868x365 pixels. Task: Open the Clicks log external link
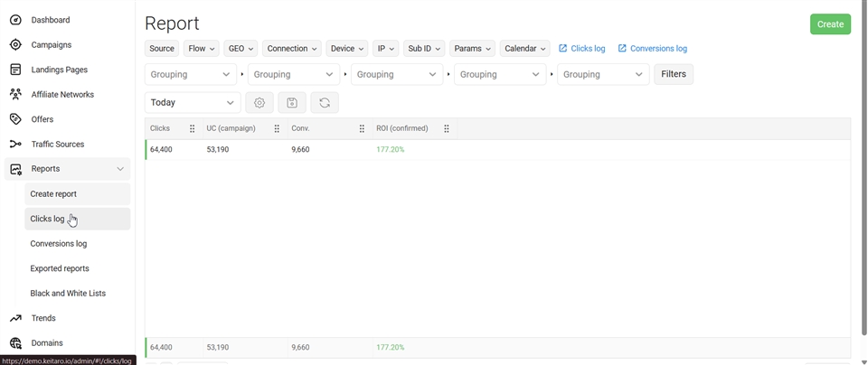point(581,49)
